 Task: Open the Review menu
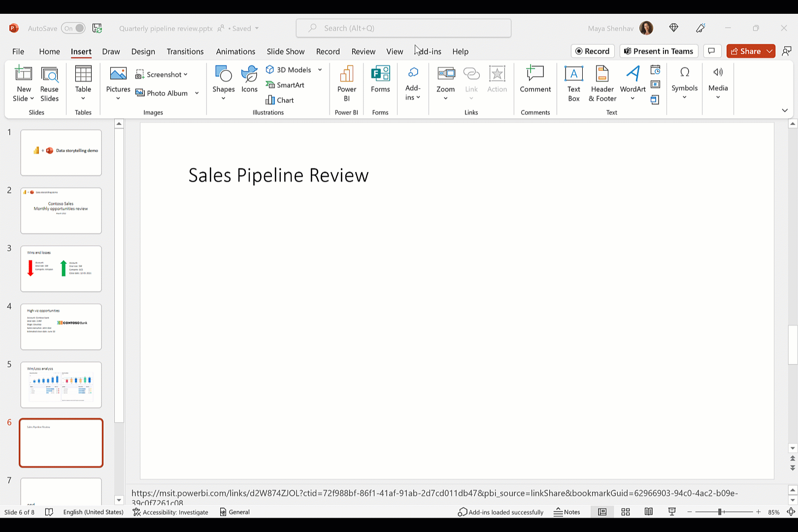click(363, 51)
